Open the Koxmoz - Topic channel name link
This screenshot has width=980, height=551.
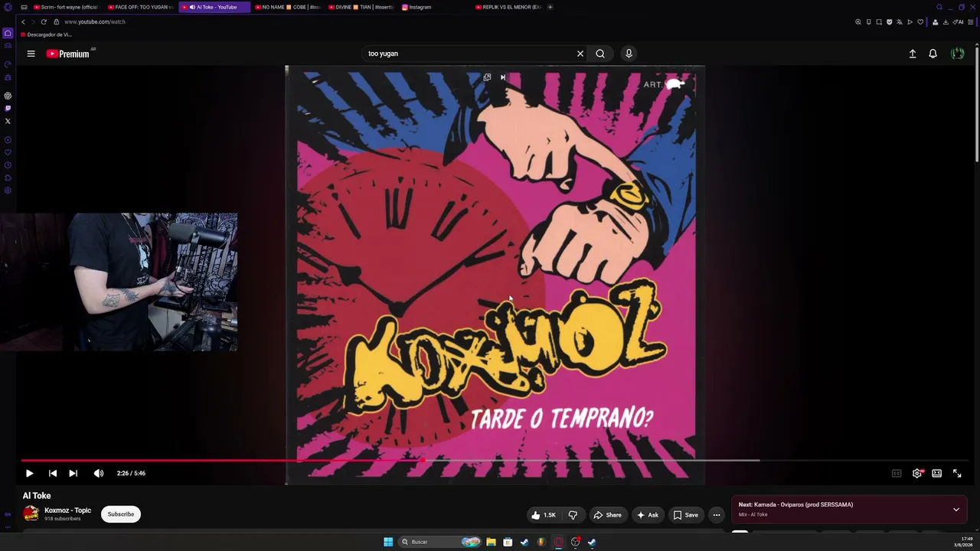[67, 510]
